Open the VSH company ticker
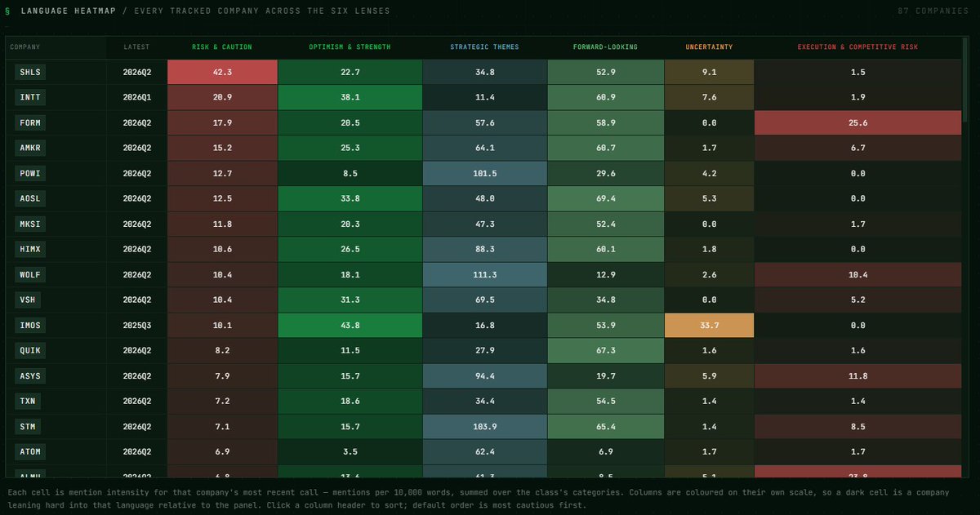Image resolution: width=980 pixels, height=515 pixels. tap(29, 300)
